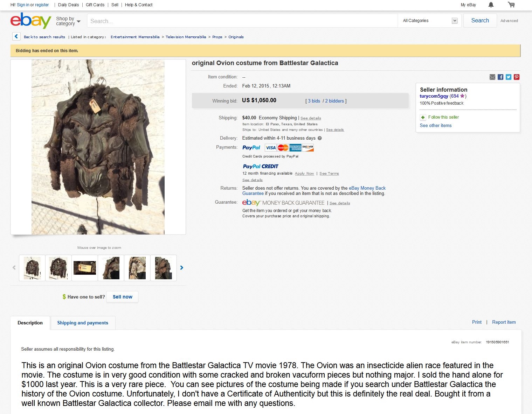Screen dimensions: 532x414
Task: Share listing on Twitter icon
Action: [509, 77]
